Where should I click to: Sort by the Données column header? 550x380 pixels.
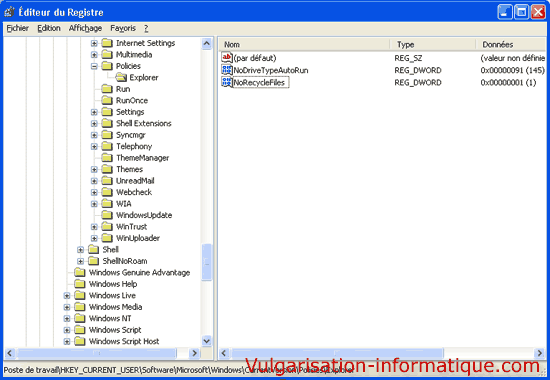pos(511,45)
